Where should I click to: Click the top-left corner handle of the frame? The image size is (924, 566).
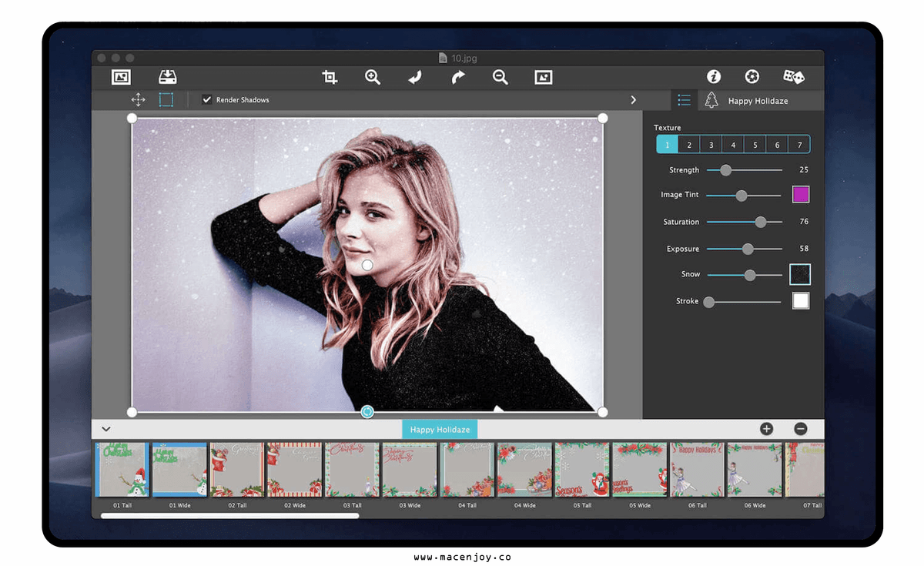(x=132, y=118)
